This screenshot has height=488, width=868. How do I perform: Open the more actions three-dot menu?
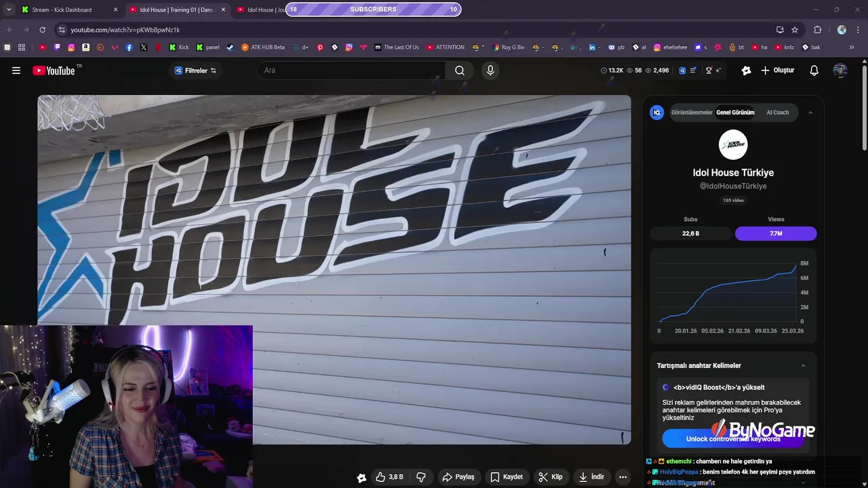(x=623, y=477)
